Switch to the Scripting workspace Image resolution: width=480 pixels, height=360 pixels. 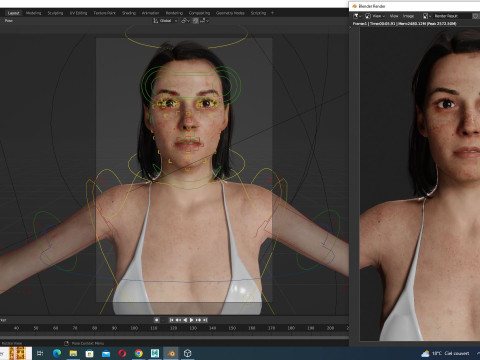[x=258, y=13]
